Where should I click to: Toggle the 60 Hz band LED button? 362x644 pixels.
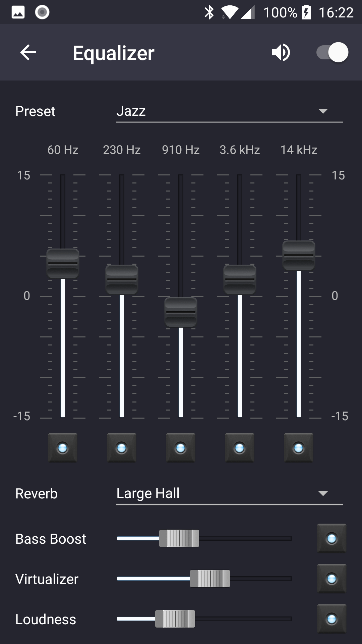63,448
